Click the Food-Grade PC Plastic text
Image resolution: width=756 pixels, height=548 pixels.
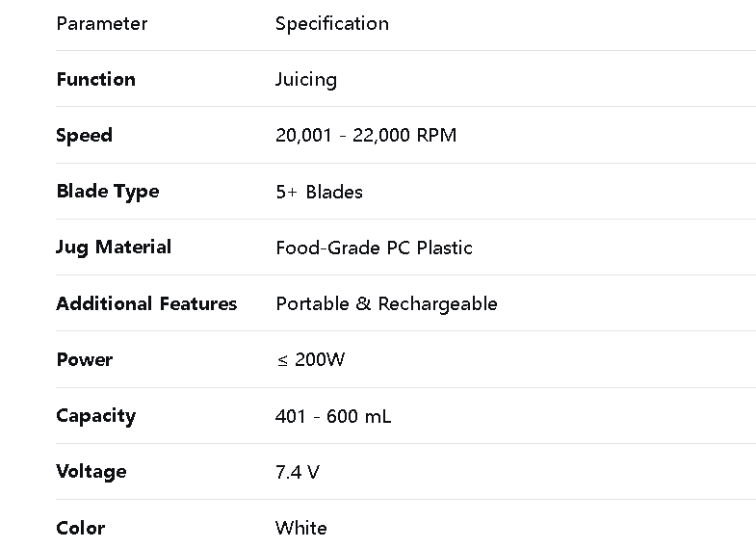point(374,248)
